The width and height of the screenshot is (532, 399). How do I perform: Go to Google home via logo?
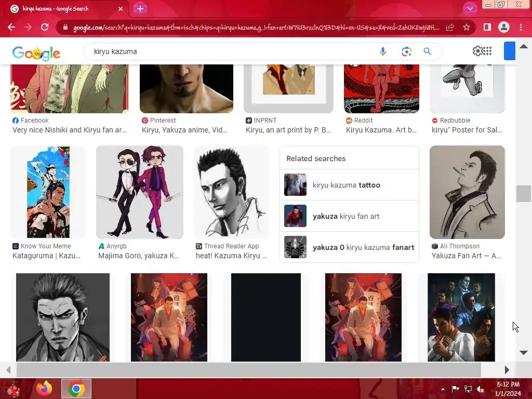36,54
